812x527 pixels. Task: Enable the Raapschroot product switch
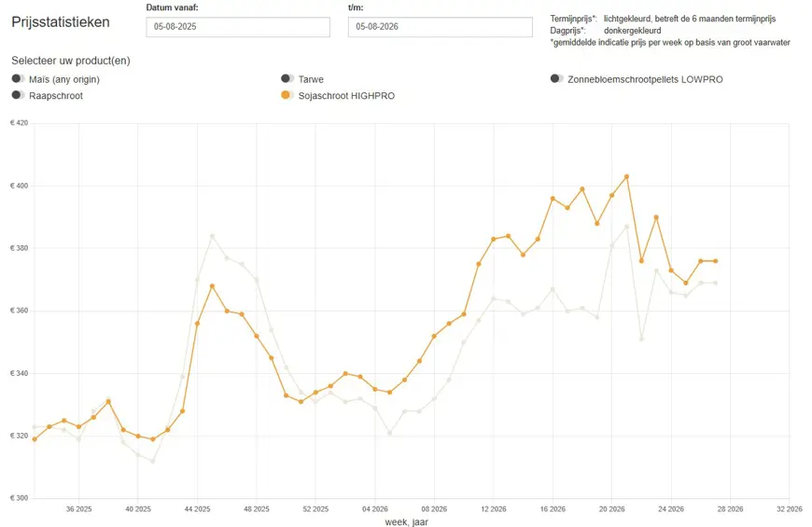coord(18,95)
